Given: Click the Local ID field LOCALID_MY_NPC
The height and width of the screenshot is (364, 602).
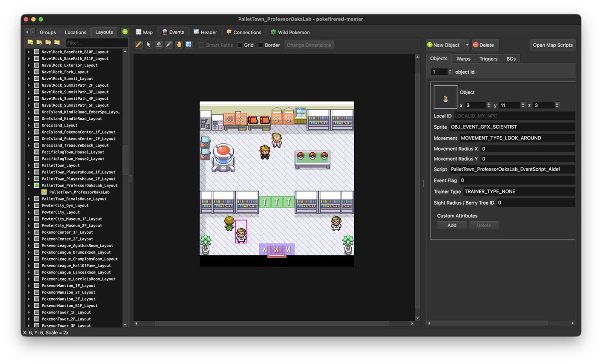Looking at the screenshot, I should [514, 116].
